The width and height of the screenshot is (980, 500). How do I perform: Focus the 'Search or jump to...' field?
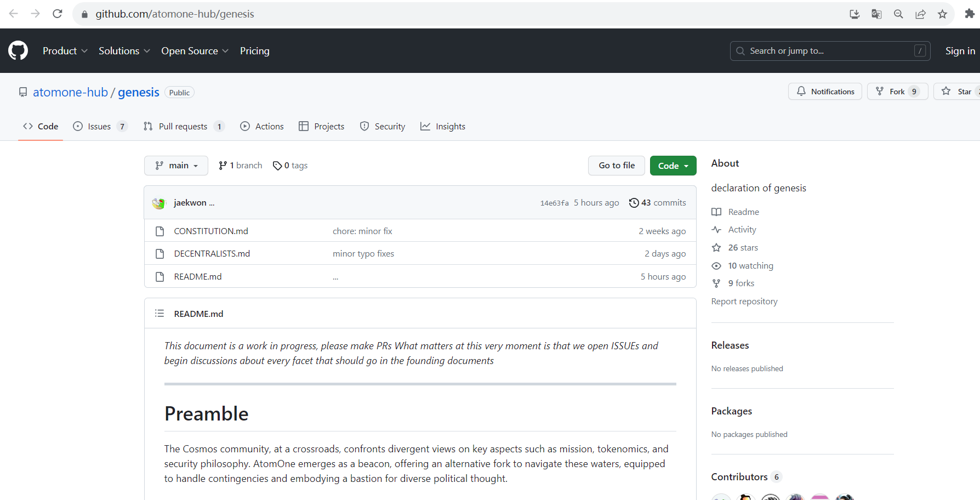pyautogui.click(x=830, y=51)
